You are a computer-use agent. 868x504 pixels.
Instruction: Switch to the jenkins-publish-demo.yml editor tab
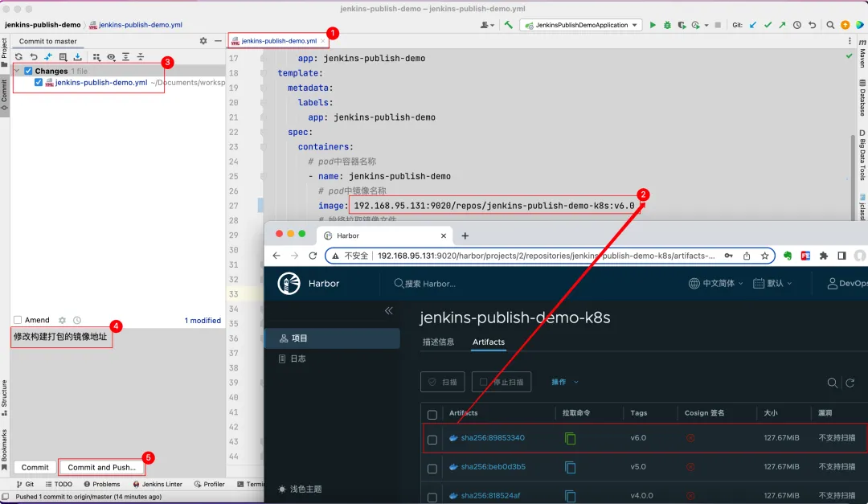(x=278, y=41)
